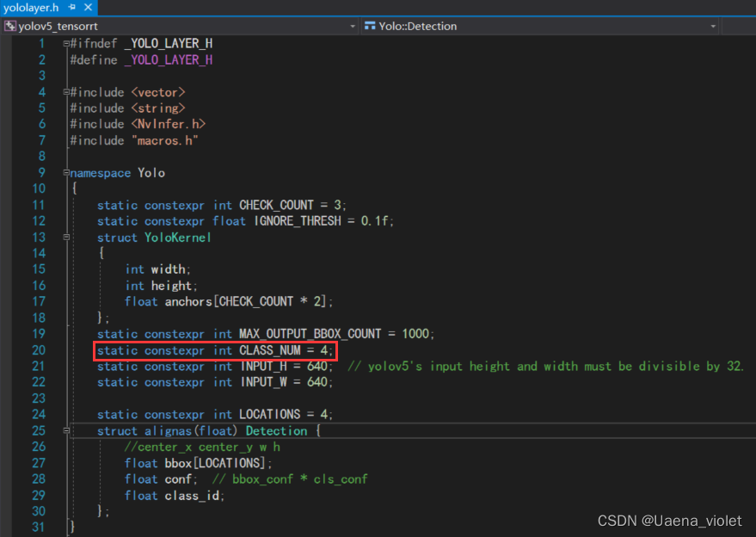Click line number 20 to select the line
Screen dimensions: 756x537
39,349
